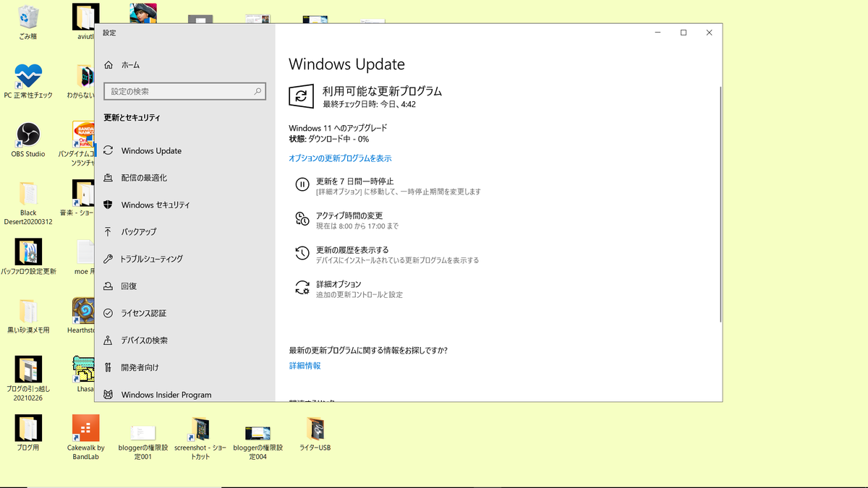Viewport: 868px width, 488px height.
Task: Open デバイスの検索 settings page
Action: click(185, 341)
